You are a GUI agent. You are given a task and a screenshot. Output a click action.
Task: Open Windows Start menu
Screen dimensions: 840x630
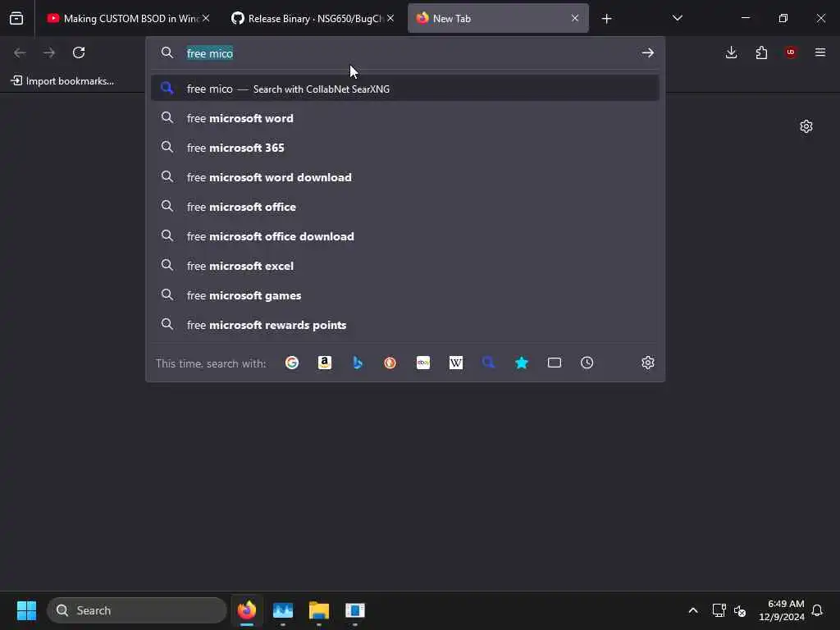[x=26, y=610]
